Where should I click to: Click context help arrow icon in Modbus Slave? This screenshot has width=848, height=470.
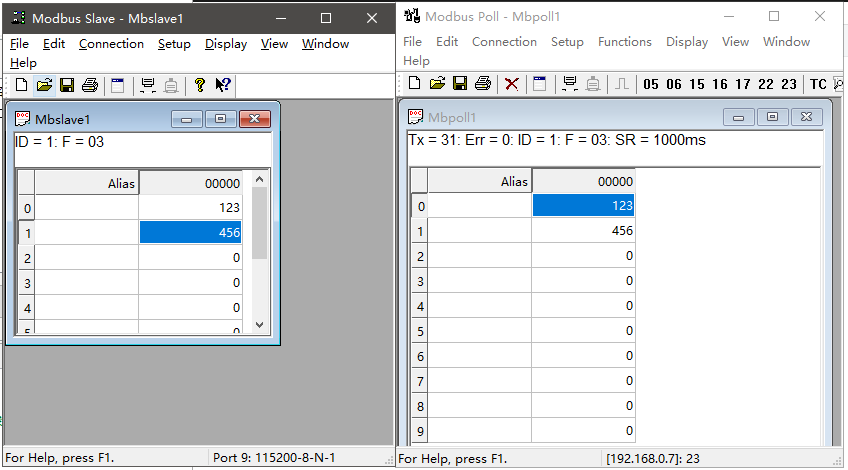tap(223, 85)
